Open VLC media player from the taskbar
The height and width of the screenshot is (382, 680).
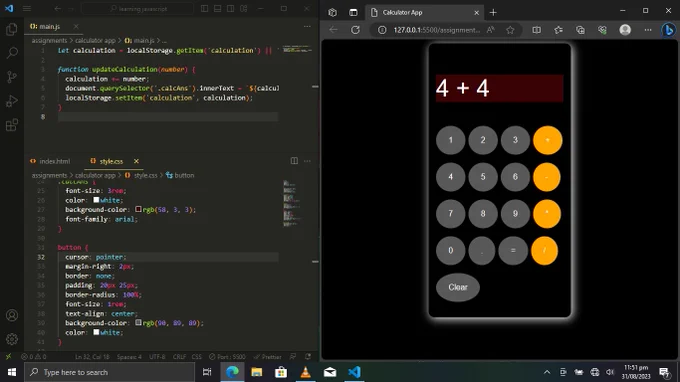click(x=305, y=372)
